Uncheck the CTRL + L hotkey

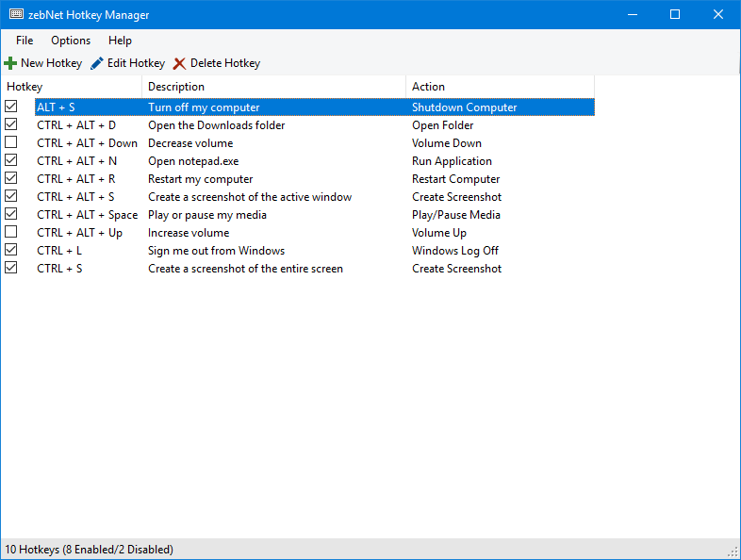point(11,250)
